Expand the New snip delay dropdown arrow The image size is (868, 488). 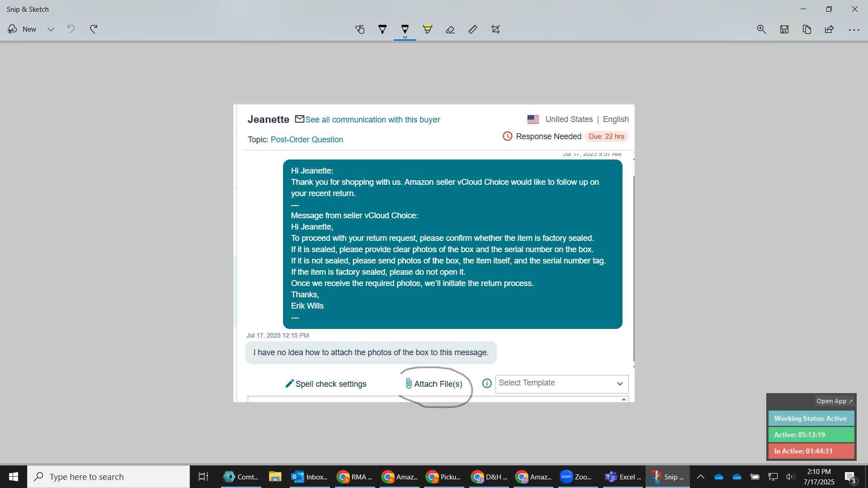pyautogui.click(x=51, y=29)
